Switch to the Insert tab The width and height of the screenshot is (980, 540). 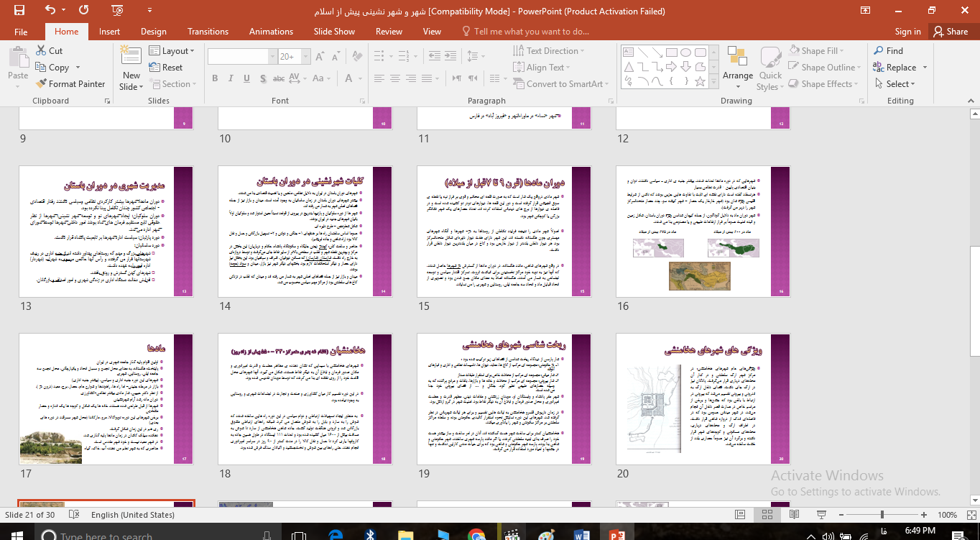109,32
